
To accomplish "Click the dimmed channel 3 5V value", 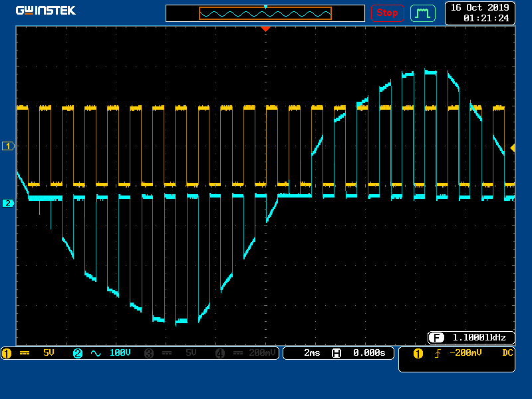I will pyautogui.click(x=191, y=353).
